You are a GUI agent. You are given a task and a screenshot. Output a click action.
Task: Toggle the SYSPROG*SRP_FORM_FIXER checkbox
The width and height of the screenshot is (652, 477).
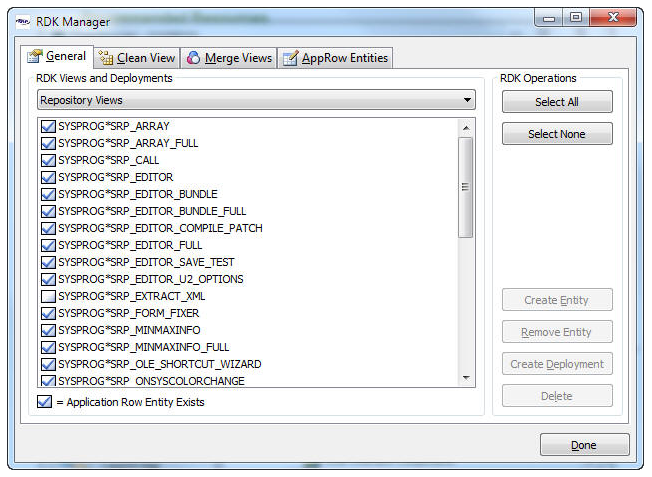tap(47, 314)
